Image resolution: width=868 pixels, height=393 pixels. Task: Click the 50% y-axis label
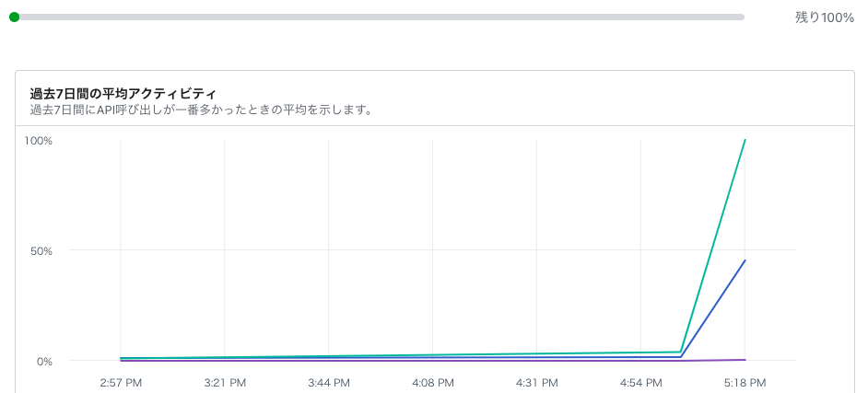click(41, 250)
